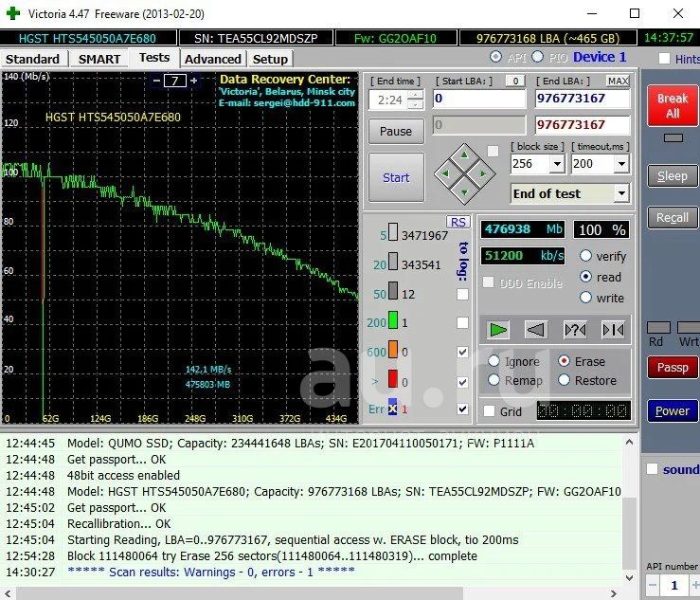
Task: Open the block size dropdown
Action: click(557, 164)
